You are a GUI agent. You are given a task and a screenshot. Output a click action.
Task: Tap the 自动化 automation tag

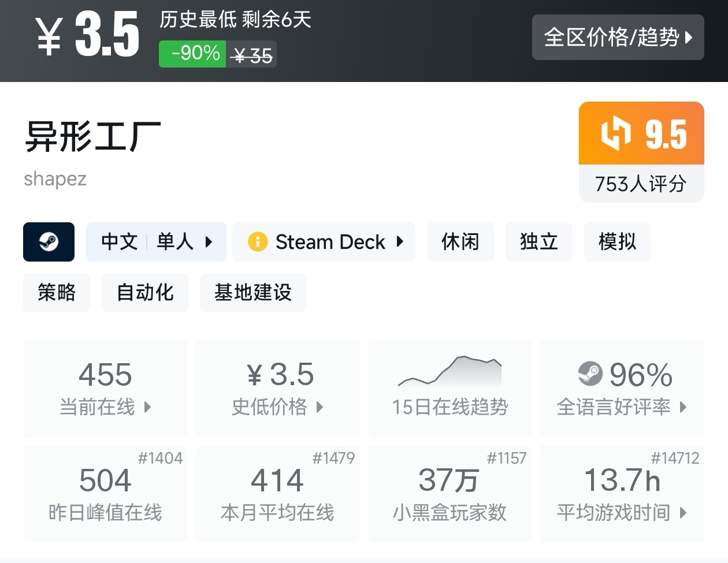pyautogui.click(x=145, y=293)
